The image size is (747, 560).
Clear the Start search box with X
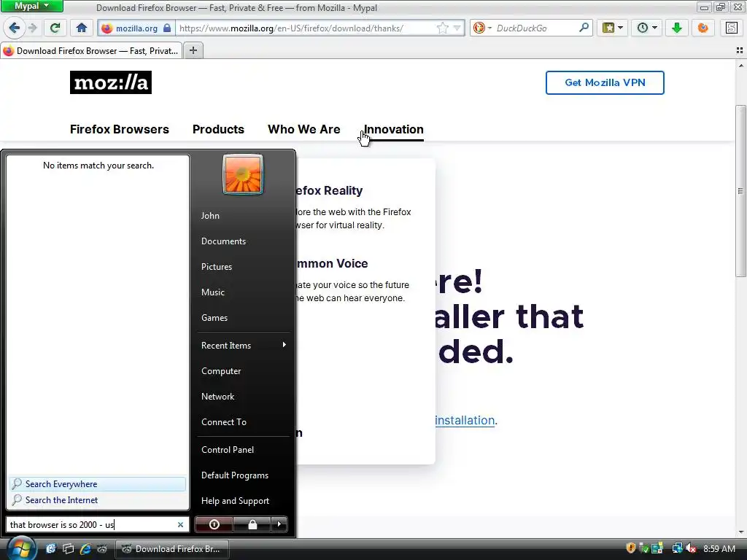point(181,525)
